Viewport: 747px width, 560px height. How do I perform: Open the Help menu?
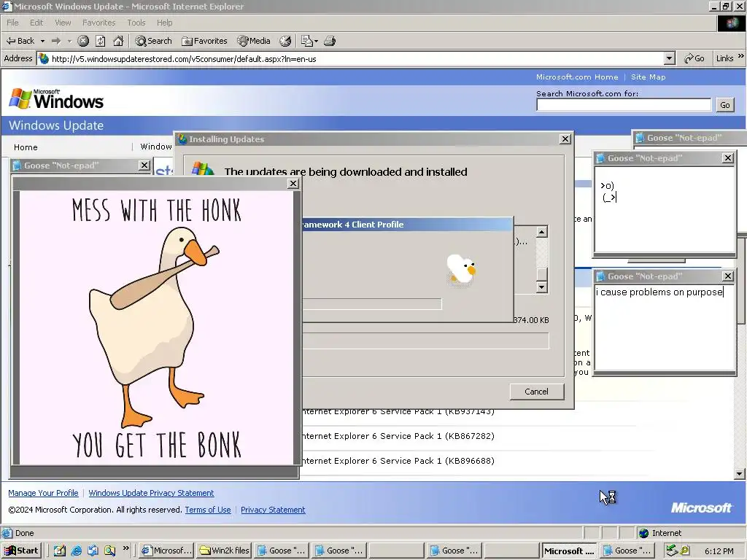click(164, 23)
